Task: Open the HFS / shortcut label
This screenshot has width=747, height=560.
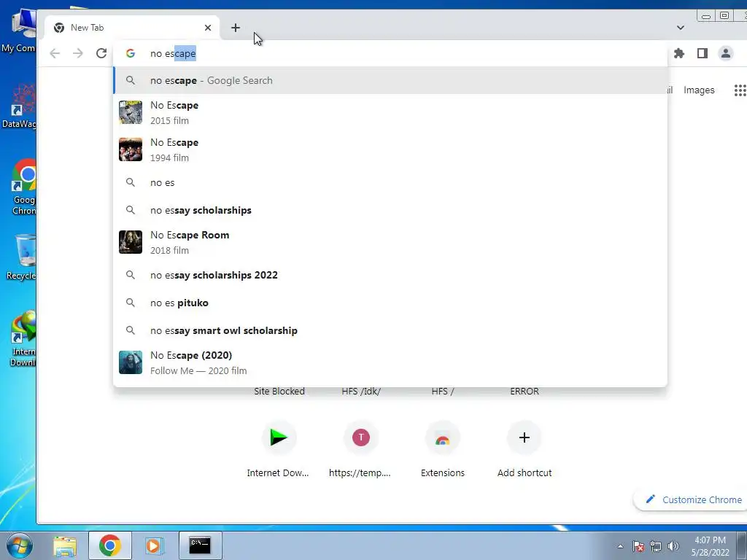Action: (x=443, y=391)
